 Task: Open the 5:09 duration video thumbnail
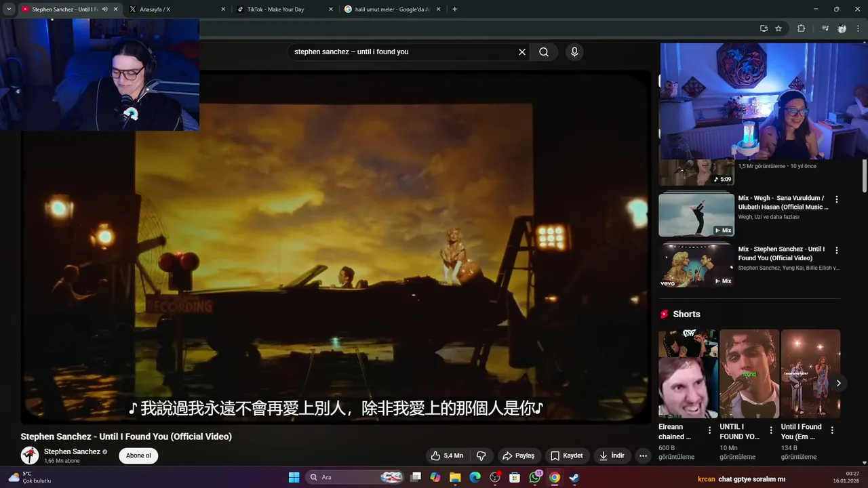(696, 172)
